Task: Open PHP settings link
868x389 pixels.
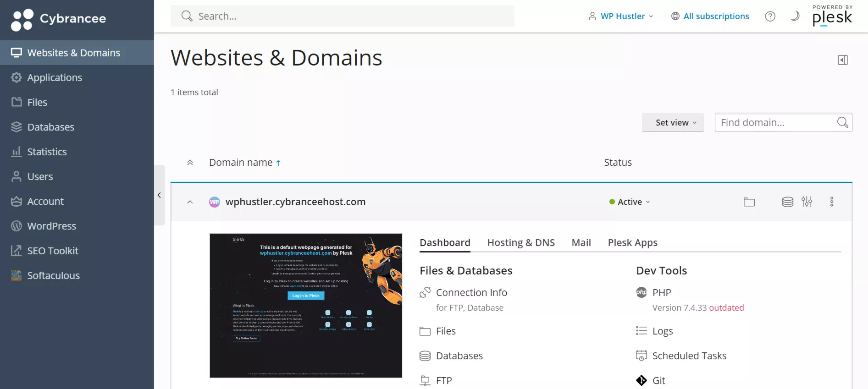Action: 662,292
